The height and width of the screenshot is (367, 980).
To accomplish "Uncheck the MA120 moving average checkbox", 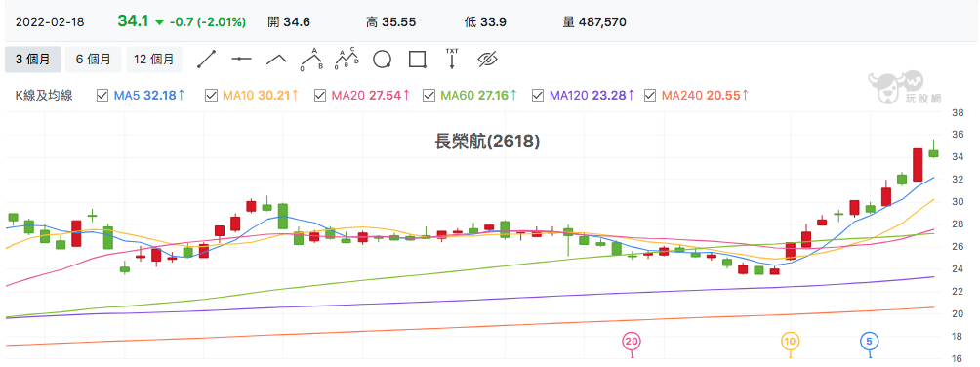I will pos(538,96).
